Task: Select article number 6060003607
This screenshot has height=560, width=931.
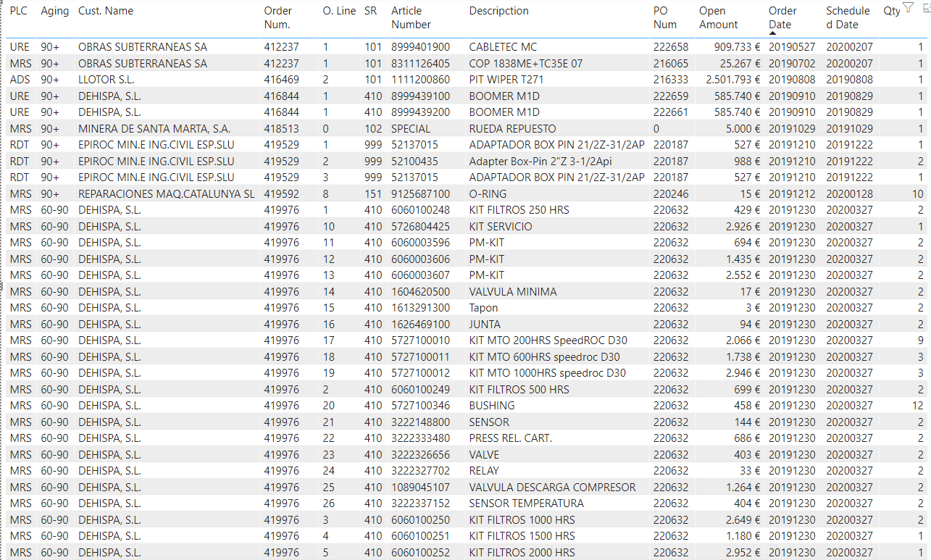Action: [420, 275]
